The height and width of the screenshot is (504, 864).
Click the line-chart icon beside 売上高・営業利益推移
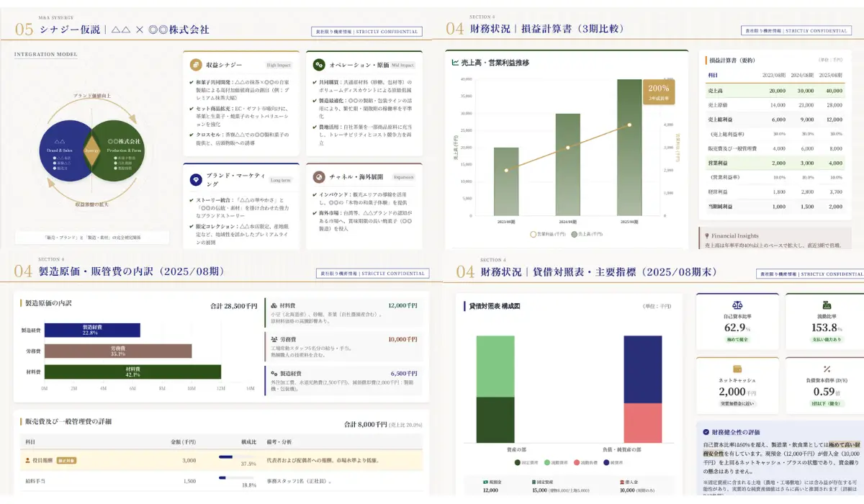pos(455,63)
